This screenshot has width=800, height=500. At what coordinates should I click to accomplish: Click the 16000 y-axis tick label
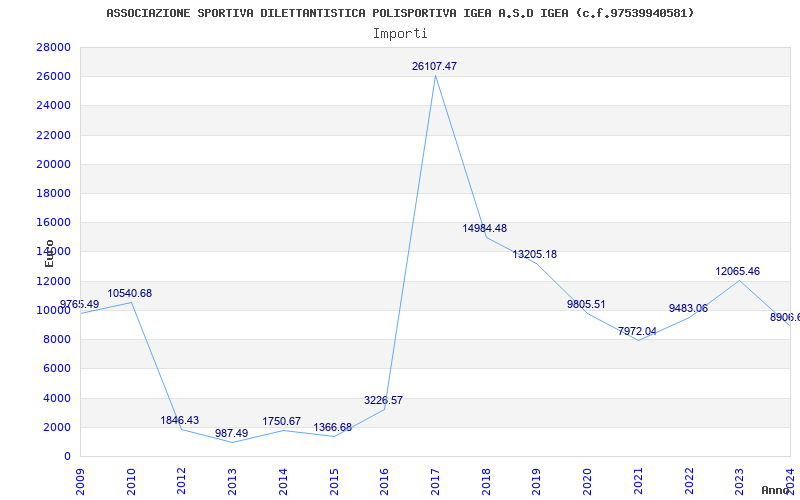point(54,222)
